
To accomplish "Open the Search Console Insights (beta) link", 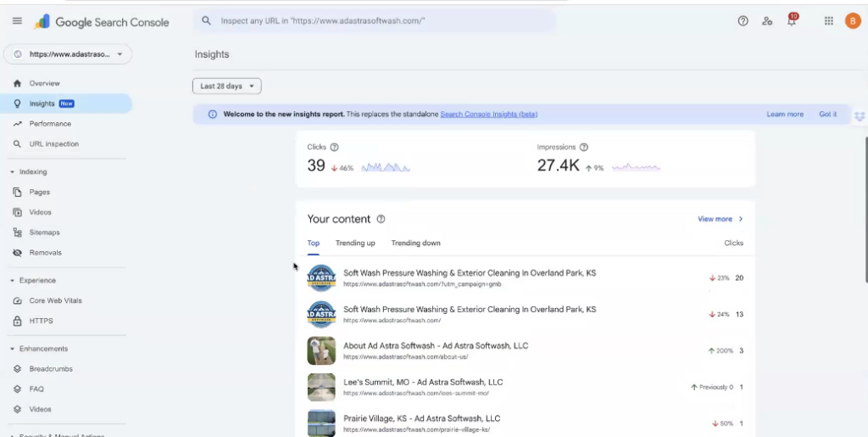I will click(x=489, y=115).
